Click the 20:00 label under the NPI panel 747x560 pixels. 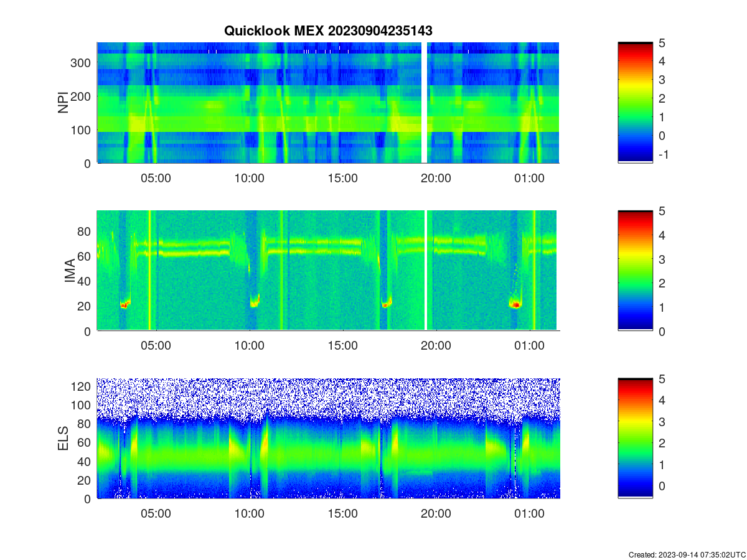[436, 178]
